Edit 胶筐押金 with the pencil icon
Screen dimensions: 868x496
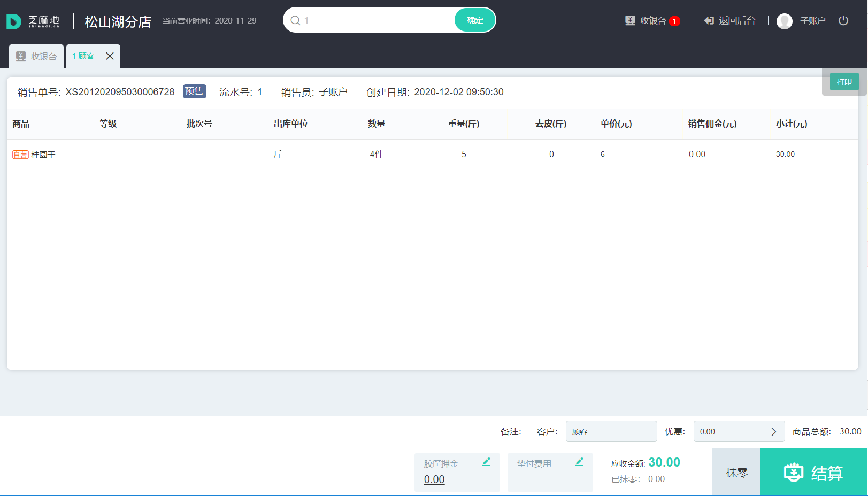(486, 462)
